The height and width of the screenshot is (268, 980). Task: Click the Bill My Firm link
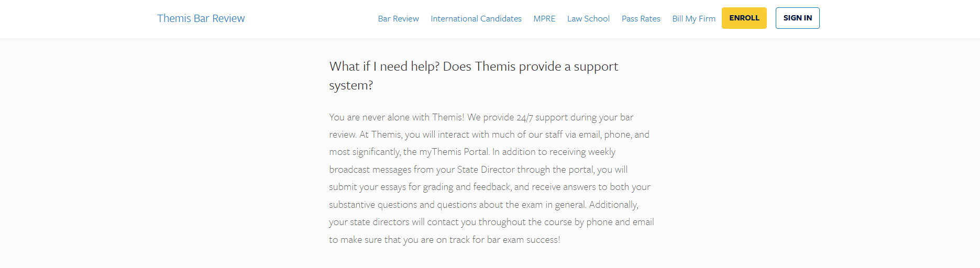(693, 19)
